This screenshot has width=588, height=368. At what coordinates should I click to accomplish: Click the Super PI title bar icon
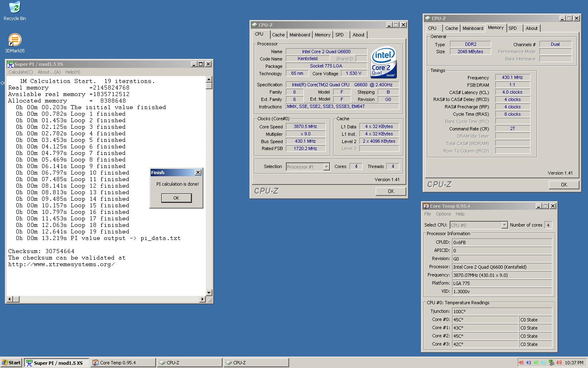[10, 64]
